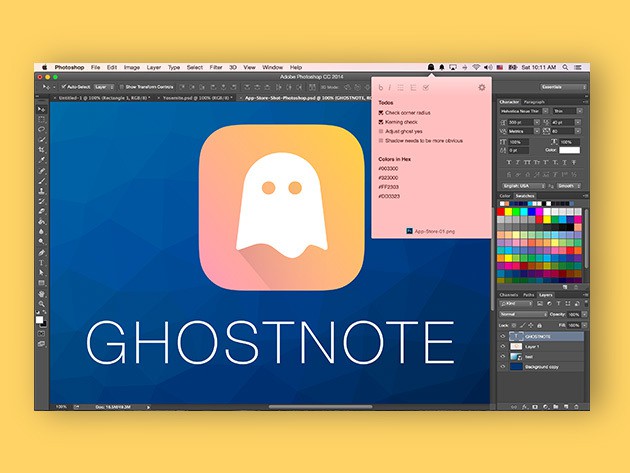Select the Crop tool
This screenshot has width=630, height=473.
point(42,149)
